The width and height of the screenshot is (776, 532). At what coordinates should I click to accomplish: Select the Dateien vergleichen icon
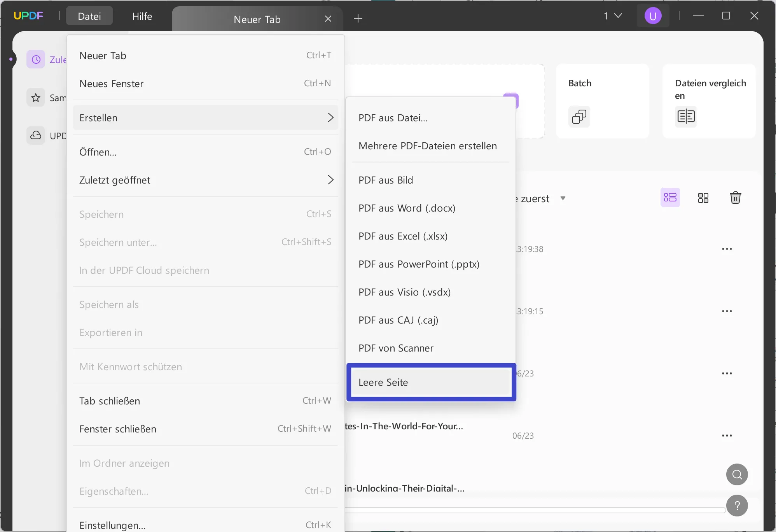[x=686, y=116]
